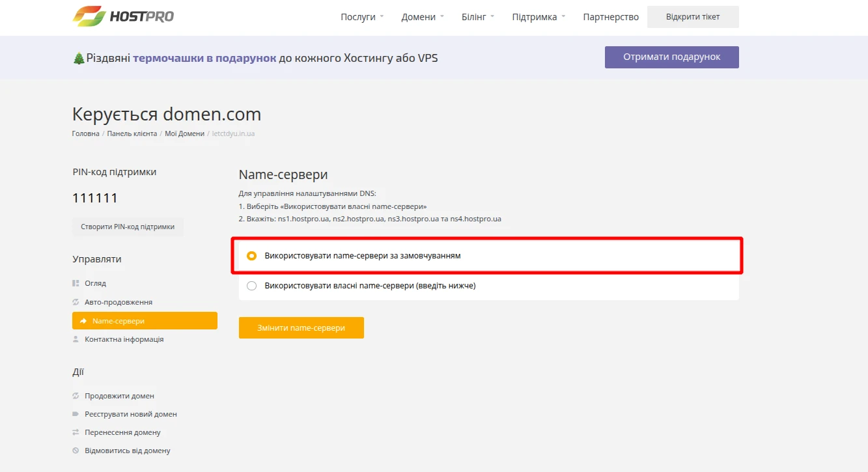
Task: Expand the Білінг dropdown
Action: pyautogui.click(x=473, y=17)
